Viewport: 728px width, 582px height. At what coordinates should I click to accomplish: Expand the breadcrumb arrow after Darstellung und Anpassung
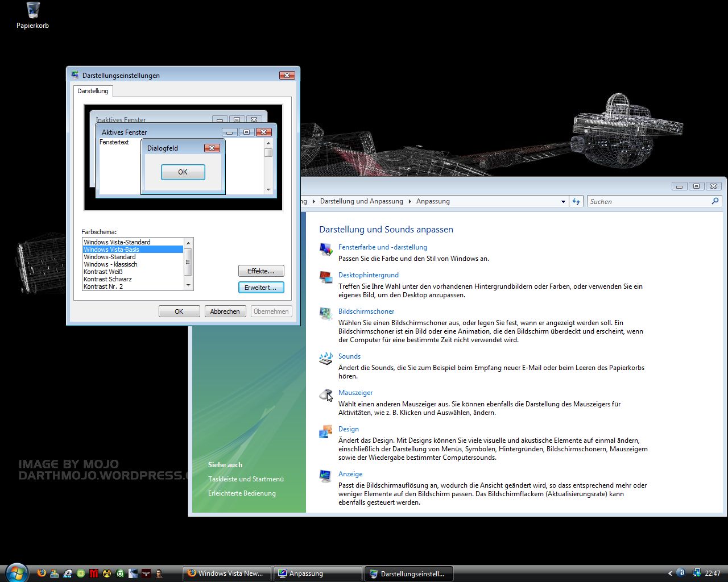point(409,201)
